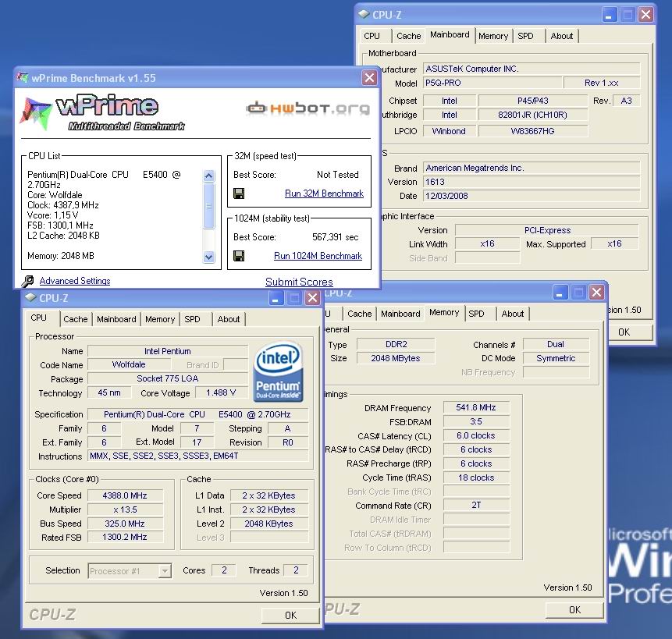Open the Processor #1 selection dropdown
672x639 pixels.
click(165, 571)
